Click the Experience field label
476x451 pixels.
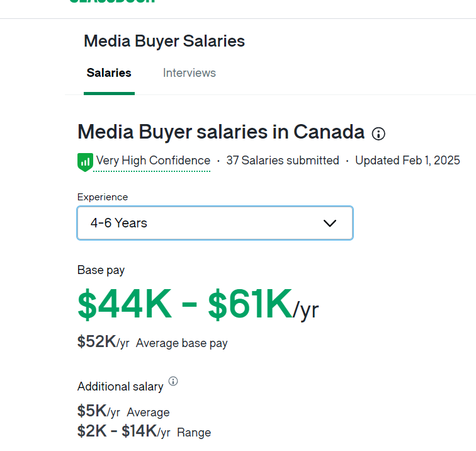click(x=103, y=197)
